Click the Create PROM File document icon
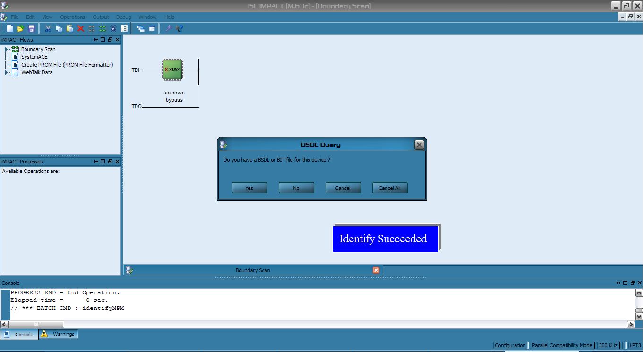This screenshot has height=352, width=644. click(15, 65)
